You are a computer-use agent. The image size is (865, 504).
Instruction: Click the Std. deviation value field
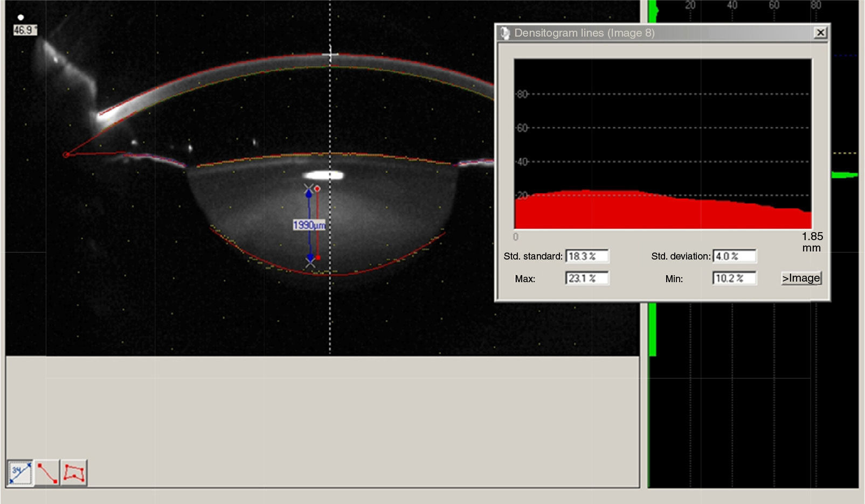[x=734, y=256]
